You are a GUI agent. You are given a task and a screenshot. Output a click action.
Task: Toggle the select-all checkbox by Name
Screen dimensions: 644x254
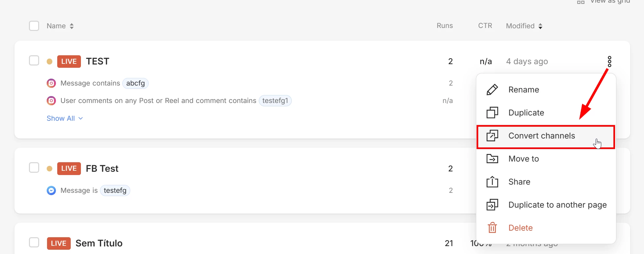pos(34,26)
